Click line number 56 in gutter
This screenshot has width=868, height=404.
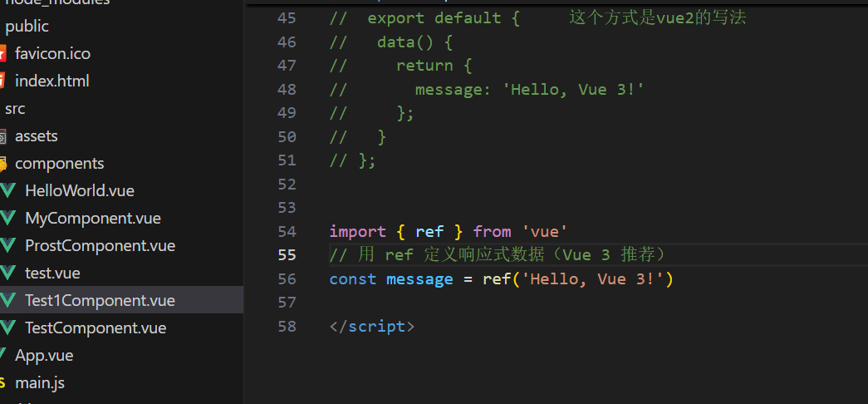tap(287, 278)
